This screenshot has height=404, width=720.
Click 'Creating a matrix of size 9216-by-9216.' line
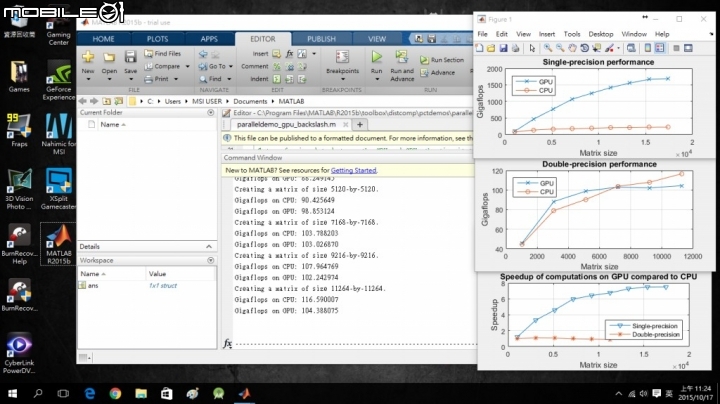click(x=306, y=255)
